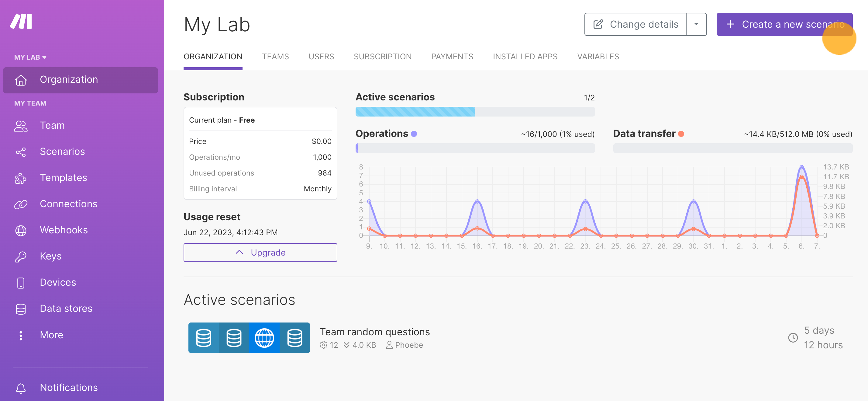Click Create a new scenario button
868x401 pixels.
pyautogui.click(x=784, y=24)
